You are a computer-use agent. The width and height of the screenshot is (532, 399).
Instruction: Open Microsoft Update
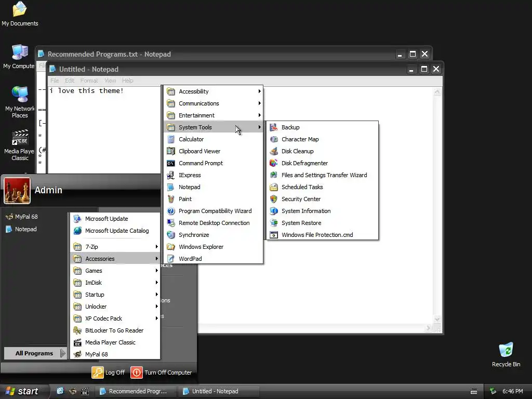(115, 219)
